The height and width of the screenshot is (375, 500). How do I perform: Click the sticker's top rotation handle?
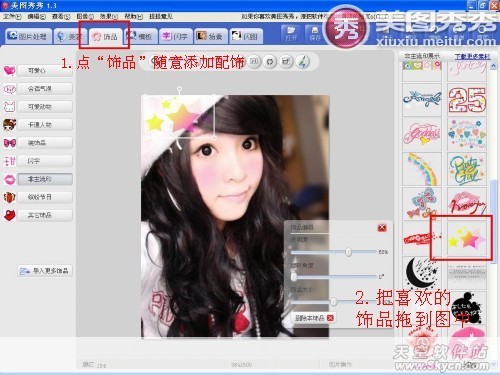tap(179, 89)
